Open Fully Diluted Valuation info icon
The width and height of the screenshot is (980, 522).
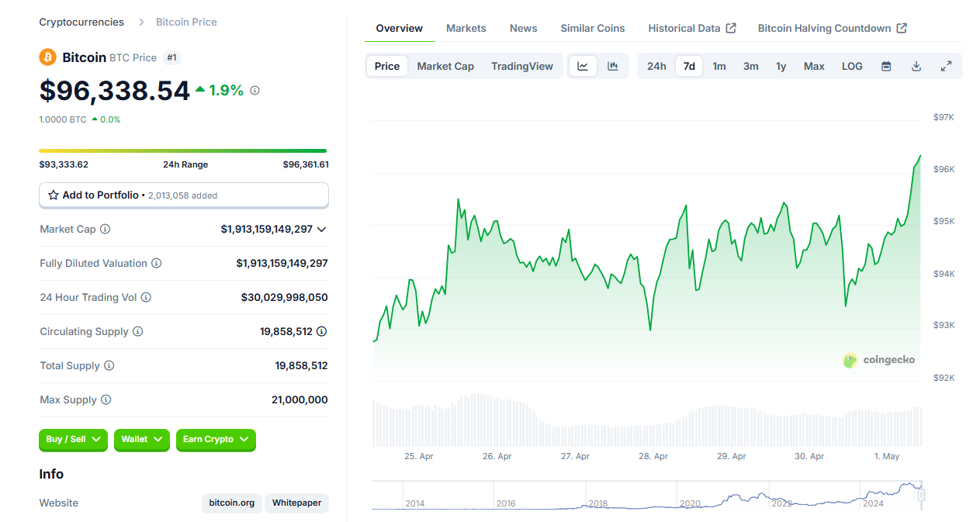point(156,264)
